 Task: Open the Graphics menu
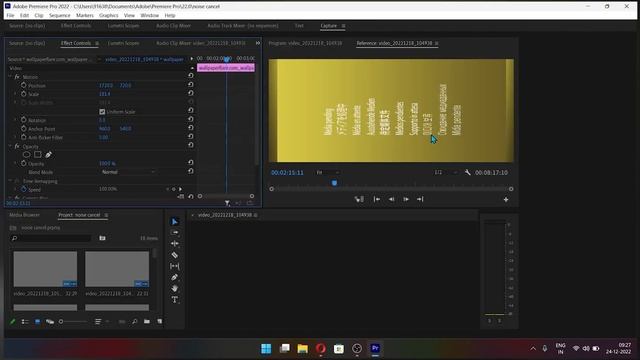click(x=109, y=15)
